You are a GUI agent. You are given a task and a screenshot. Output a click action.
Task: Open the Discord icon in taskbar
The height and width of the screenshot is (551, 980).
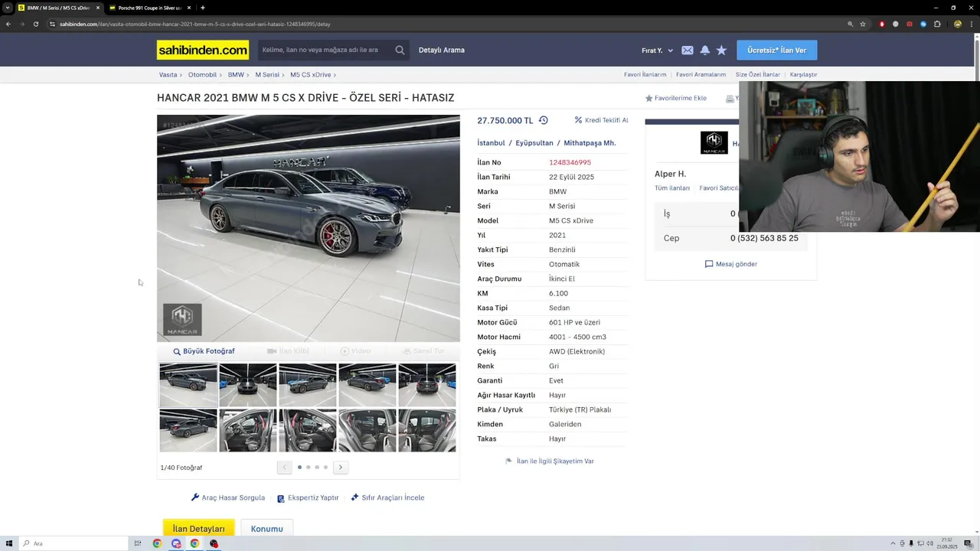point(176,543)
